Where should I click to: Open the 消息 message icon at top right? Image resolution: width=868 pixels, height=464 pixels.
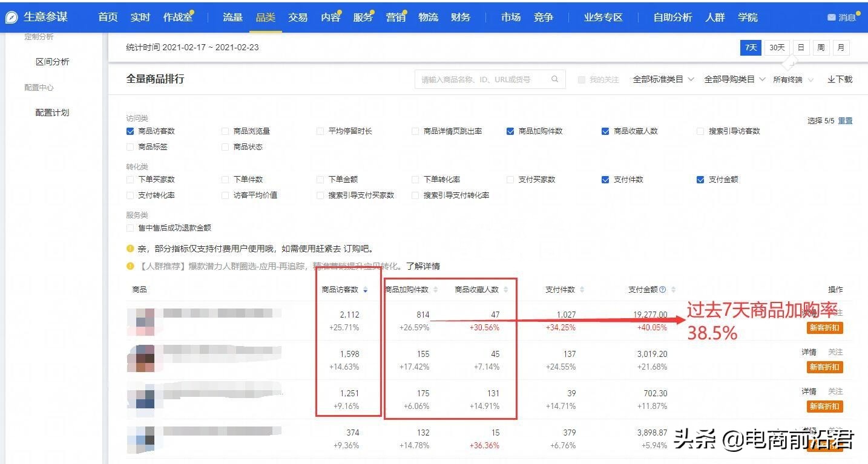832,18
